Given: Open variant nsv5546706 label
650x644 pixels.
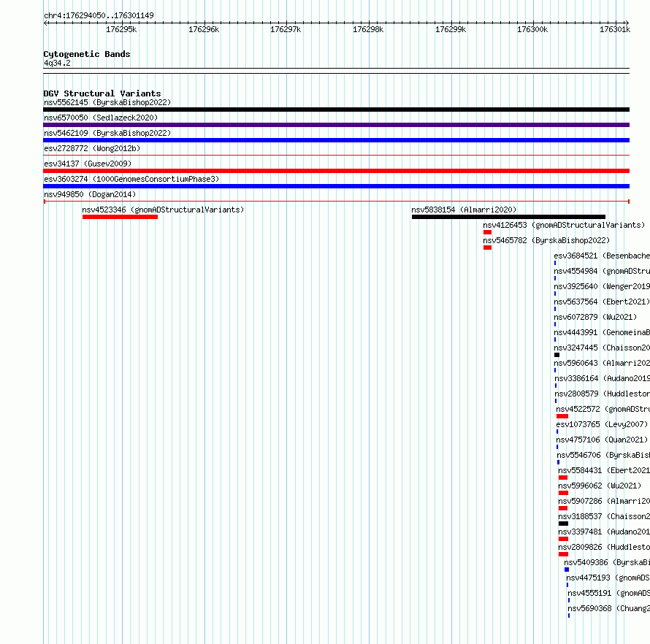Looking at the screenshot, I should pos(603,455).
